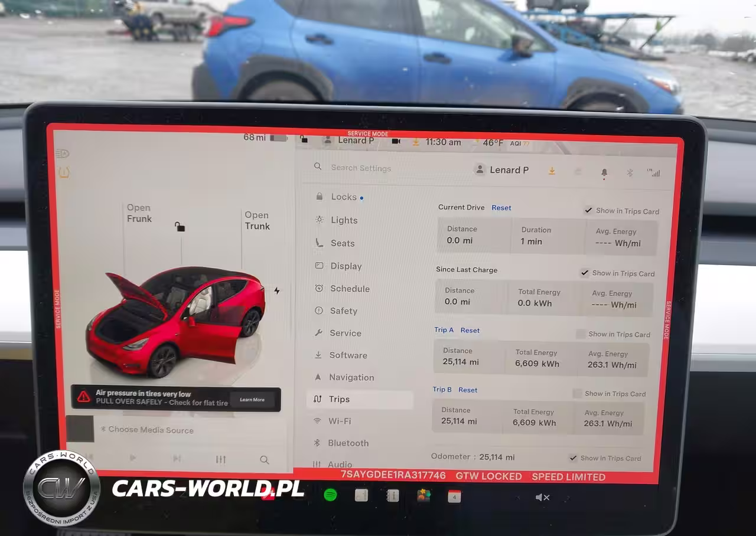Tap the notification bell icon

pos(604,172)
